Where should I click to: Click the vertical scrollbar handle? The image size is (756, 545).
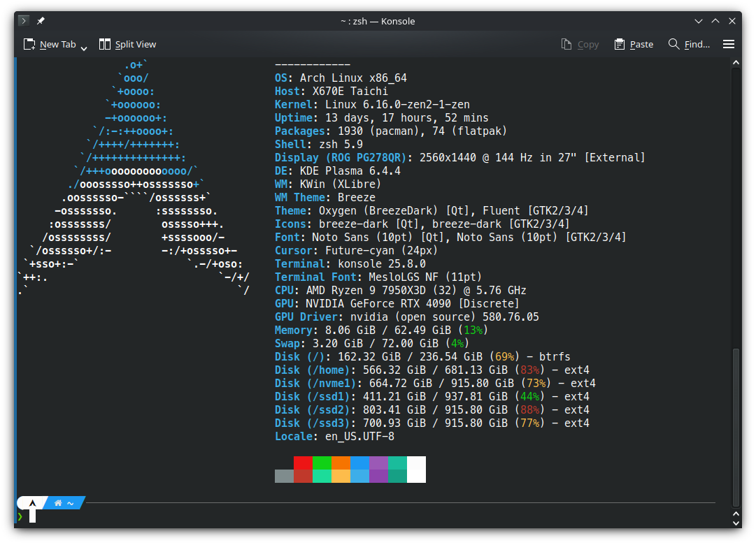tap(736, 426)
